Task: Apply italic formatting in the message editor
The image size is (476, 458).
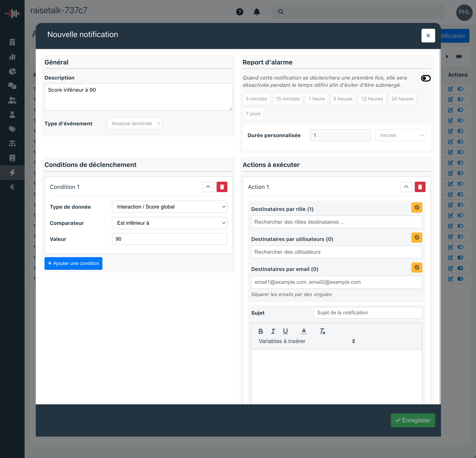Action: pyautogui.click(x=273, y=331)
